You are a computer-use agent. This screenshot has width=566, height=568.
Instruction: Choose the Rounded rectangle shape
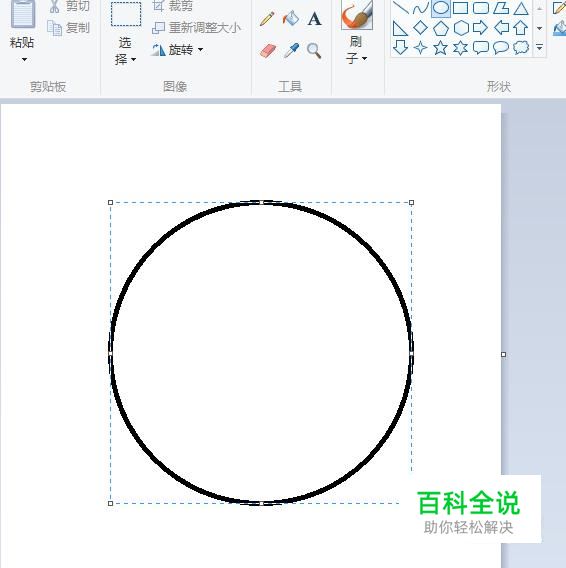pos(481,8)
